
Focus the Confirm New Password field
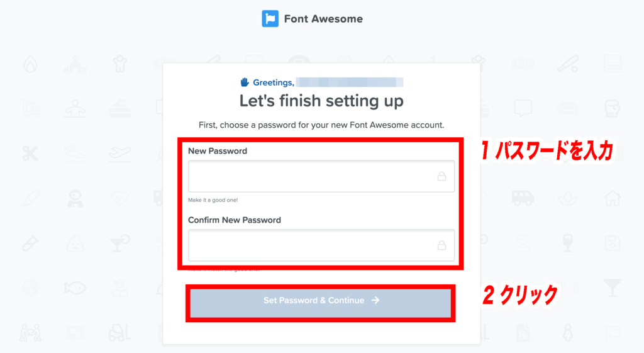321,245
